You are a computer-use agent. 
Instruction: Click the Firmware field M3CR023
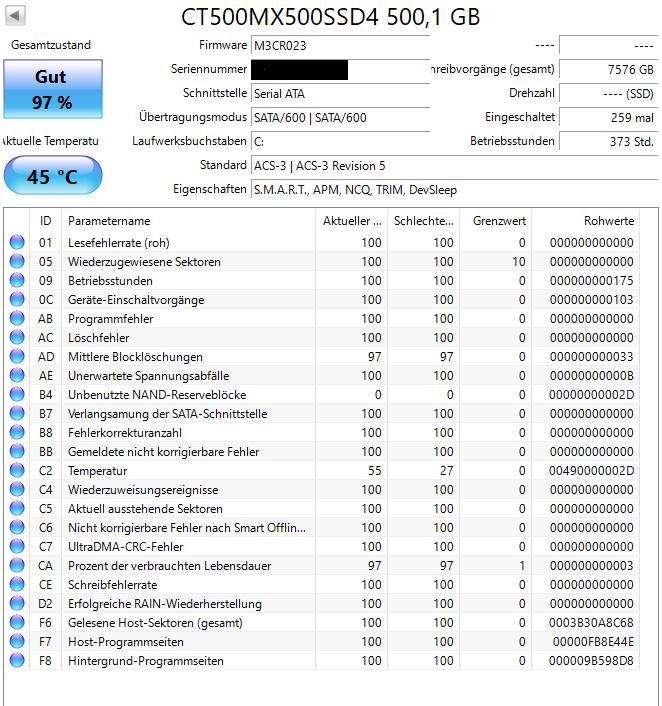(340, 45)
